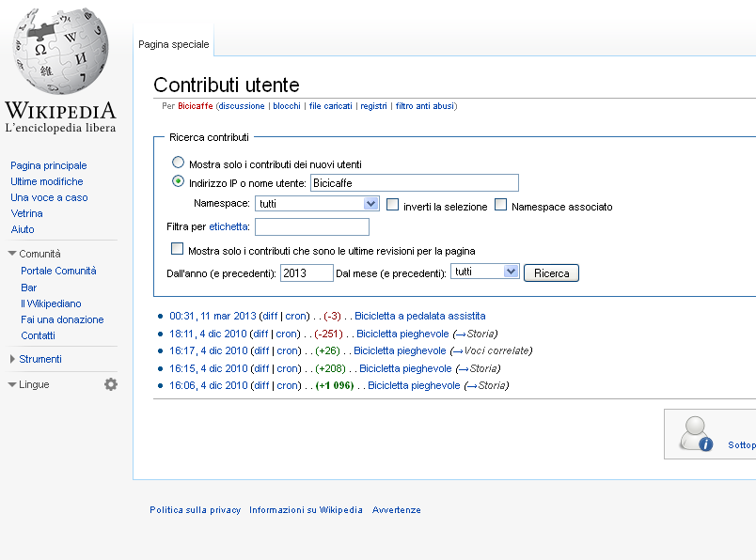Screen dimensions: 756x560
Task: Go to Pagina principale in sidebar
Action: click(x=49, y=165)
